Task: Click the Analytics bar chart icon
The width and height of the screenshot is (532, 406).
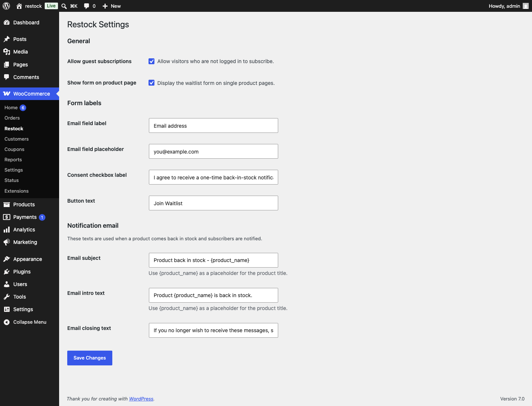Action: click(7, 230)
